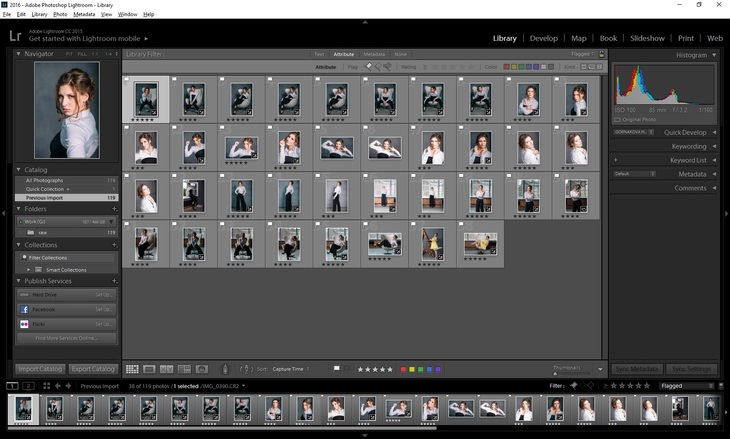730x439 pixels.
Task: Open the Develop module
Action: 543,38
